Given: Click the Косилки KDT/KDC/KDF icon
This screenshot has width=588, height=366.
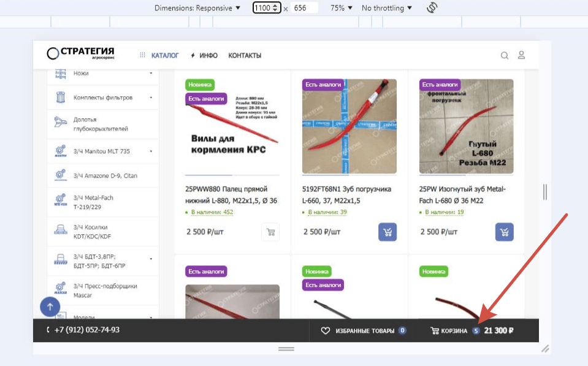Looking at the screenshot, I should (x=60, y=229).
